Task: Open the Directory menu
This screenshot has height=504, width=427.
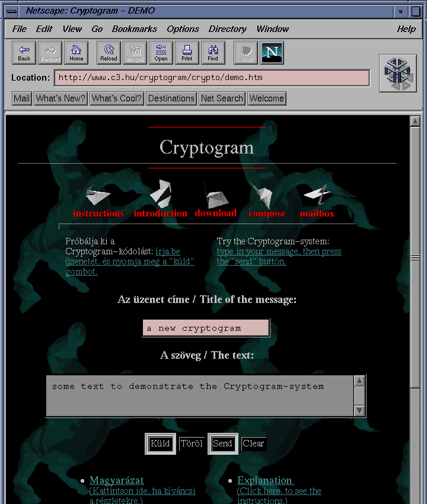Action: click(227, 29)
